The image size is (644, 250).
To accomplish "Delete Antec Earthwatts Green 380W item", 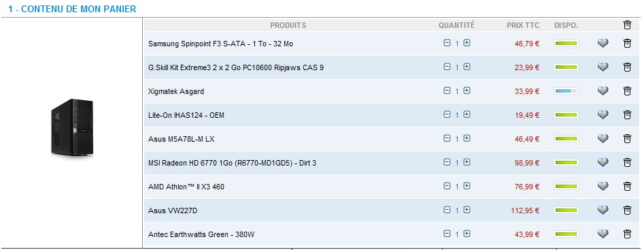I will pyautogui.click(x=627, y=234).
